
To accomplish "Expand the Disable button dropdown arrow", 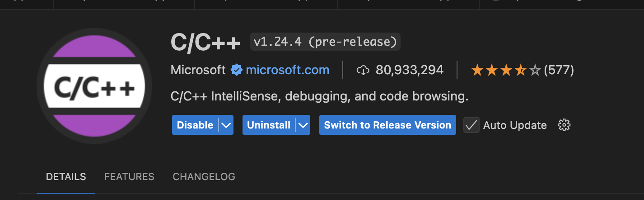I will point(226,125).
